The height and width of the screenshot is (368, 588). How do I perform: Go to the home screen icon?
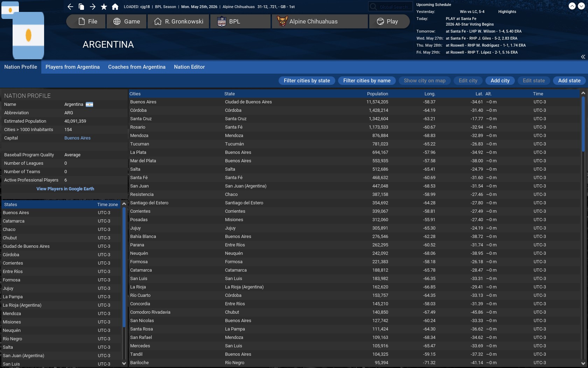click(115, 7)
